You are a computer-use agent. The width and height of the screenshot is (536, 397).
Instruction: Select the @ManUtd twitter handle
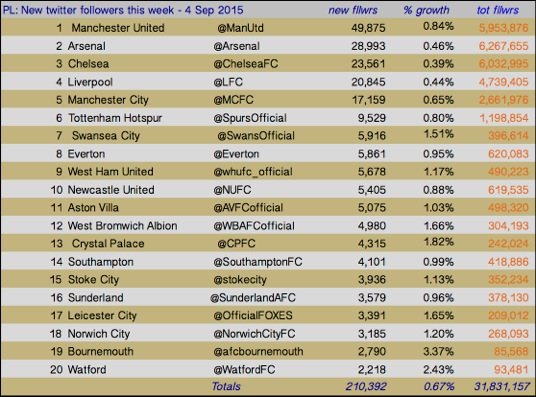tap(240, 28)
